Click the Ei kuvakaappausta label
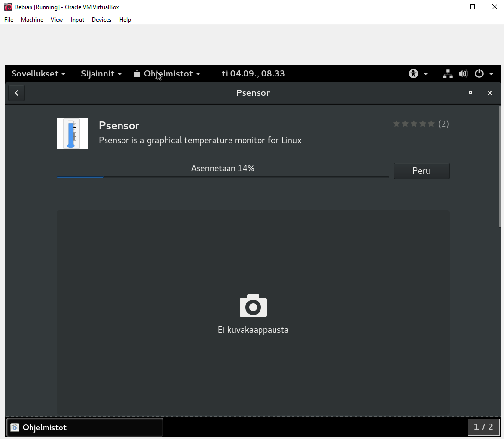This screenshot has width=504, height=439. click(x=253, y=330)
